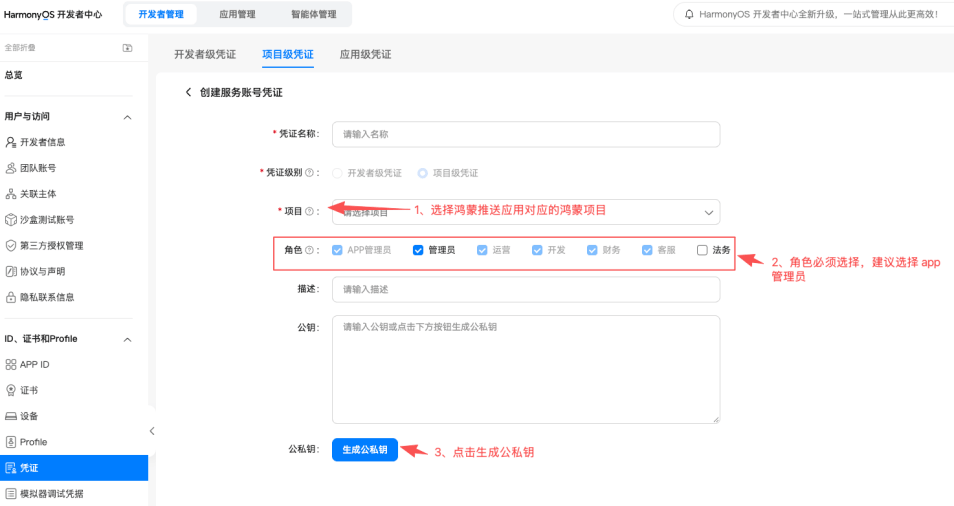Click the 证书 certificate badge icon
This screenshot has width=954, height=506.
10,390
